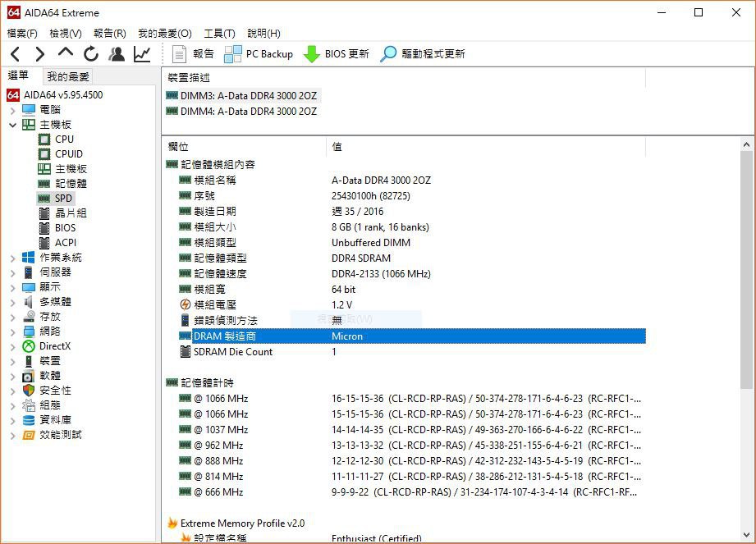
Task: Expand the 網路 tree node
Action: (13, 332)
